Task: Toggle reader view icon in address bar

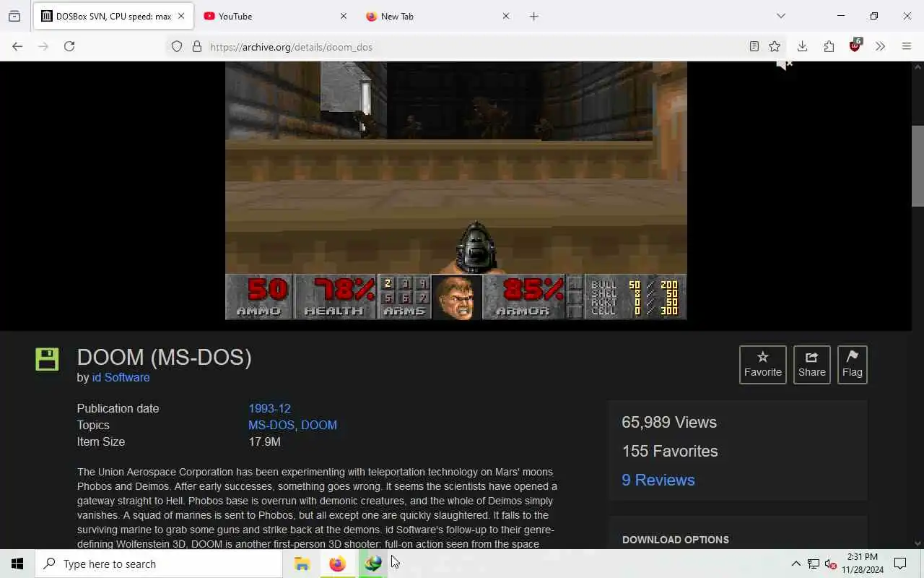Action: 754,47
